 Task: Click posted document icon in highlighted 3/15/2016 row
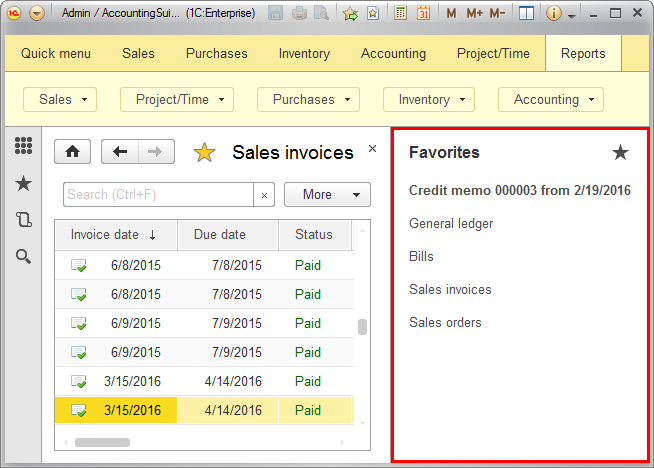[78, 410]
